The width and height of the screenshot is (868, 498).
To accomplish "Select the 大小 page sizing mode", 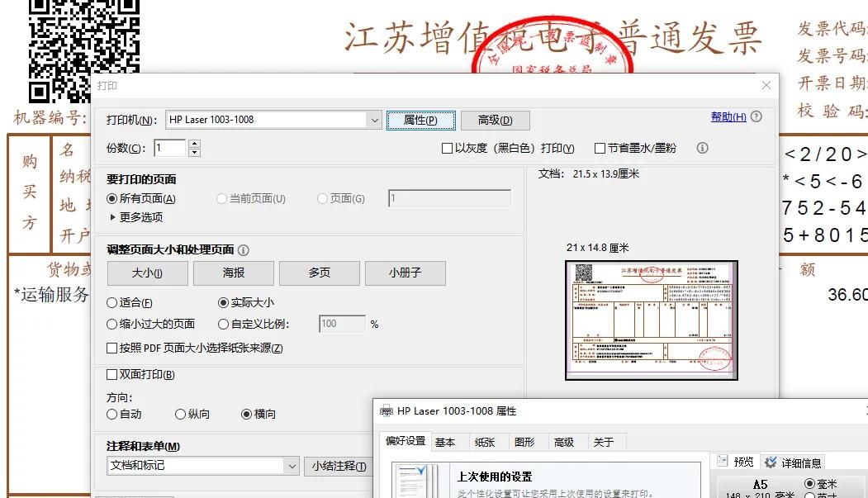I will (x=146, y=273).
